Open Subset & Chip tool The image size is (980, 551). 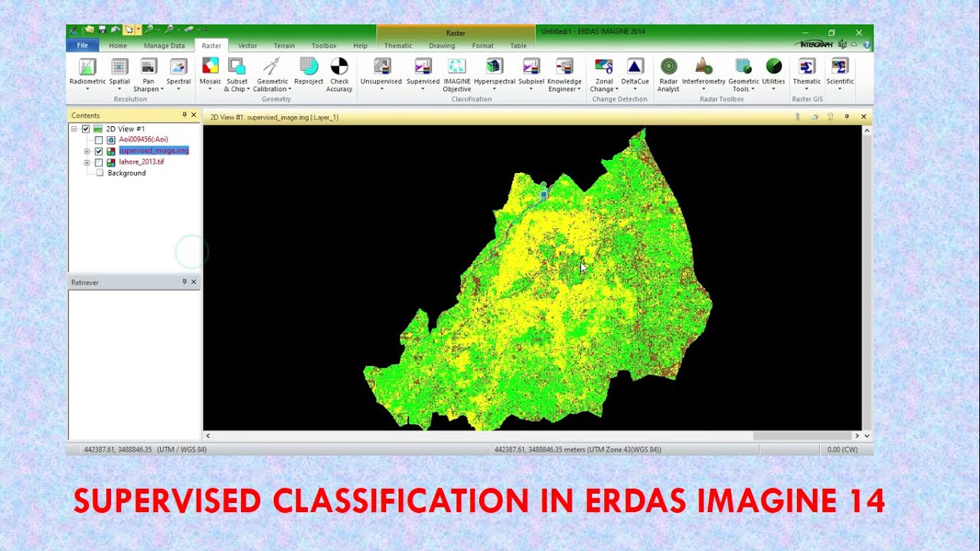[237, 75]
